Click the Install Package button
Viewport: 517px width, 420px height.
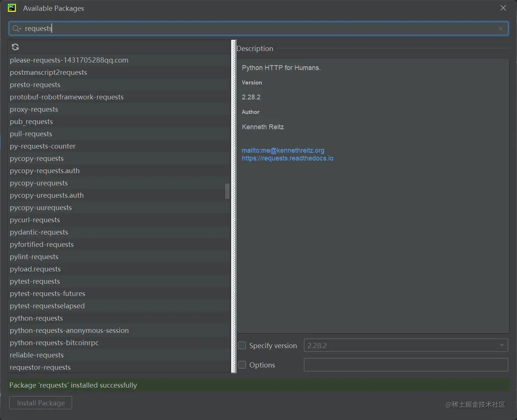tap(41, 403)
